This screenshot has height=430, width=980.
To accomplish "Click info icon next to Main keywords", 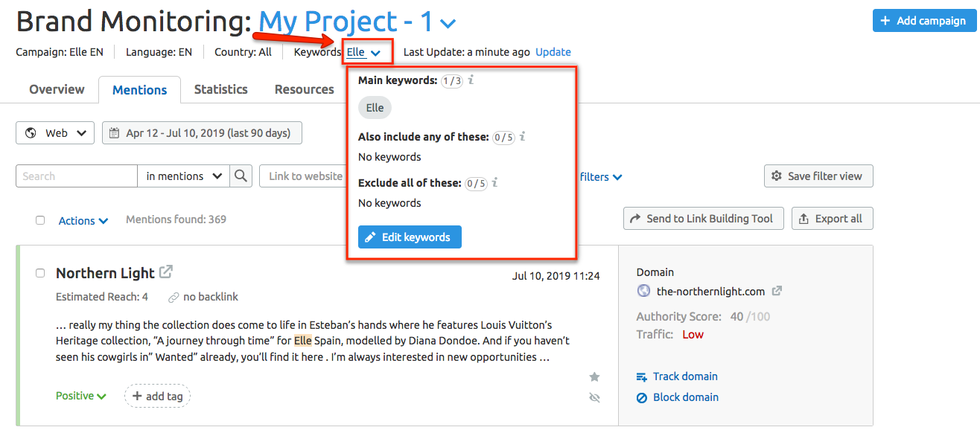I will (471, 80).
